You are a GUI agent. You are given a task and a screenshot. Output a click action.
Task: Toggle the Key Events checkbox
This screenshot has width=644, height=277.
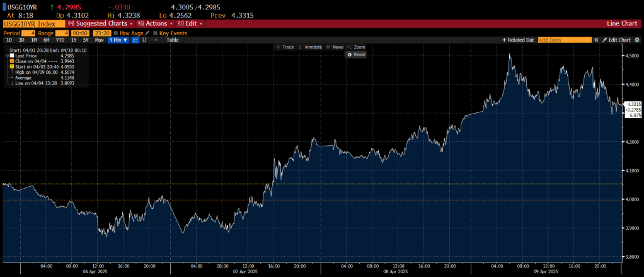point(156,32)
